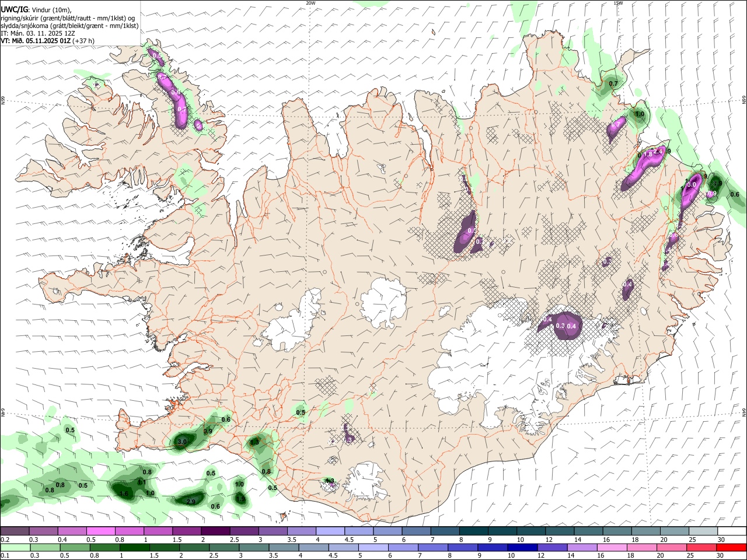
Task: Select the 1.6 rain value offshore southwest
Action: point(124,494)
